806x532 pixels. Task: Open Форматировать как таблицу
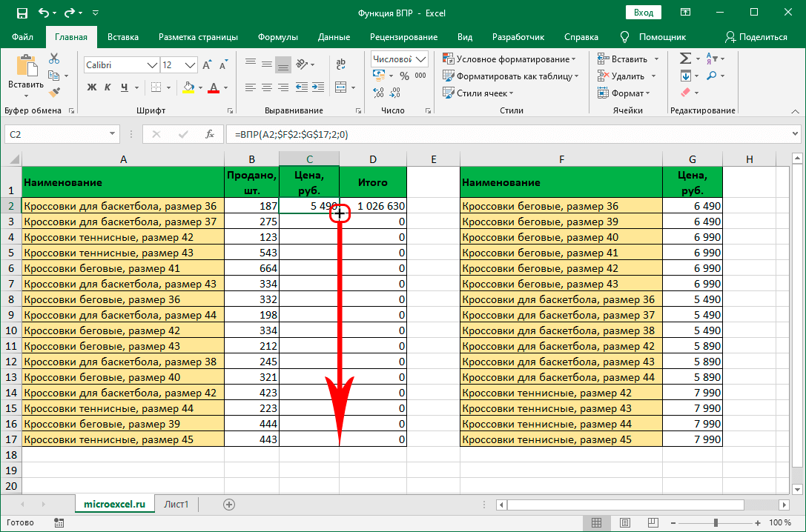coord(510,76)
